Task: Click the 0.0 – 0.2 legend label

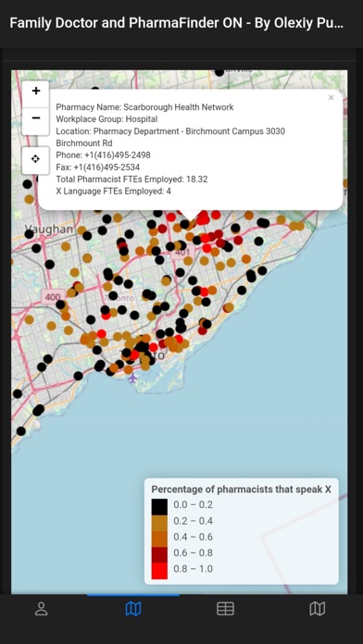Action: 193,505
